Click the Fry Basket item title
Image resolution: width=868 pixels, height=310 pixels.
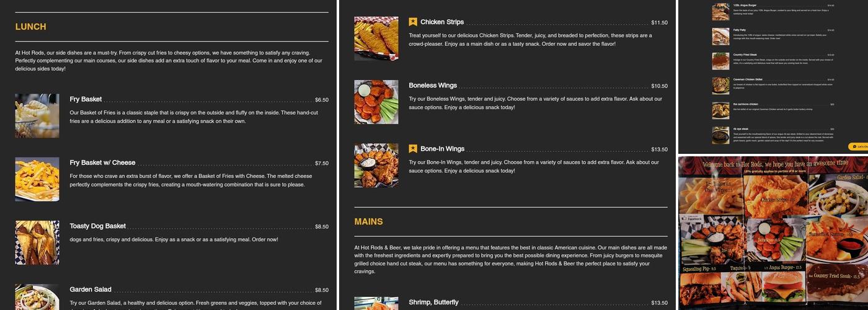pos(86,99)
